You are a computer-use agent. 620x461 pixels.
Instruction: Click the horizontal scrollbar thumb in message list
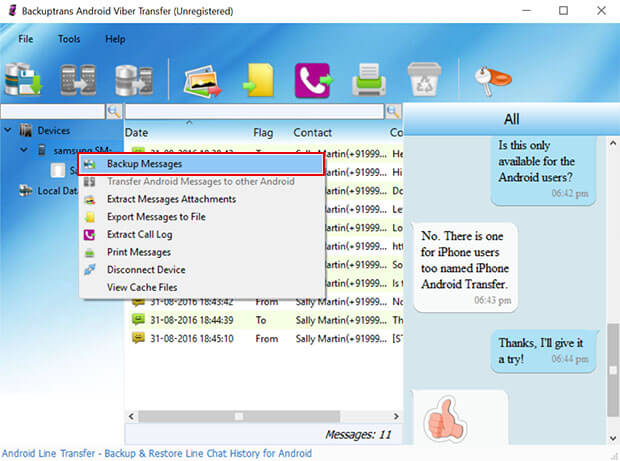(239, 416)
